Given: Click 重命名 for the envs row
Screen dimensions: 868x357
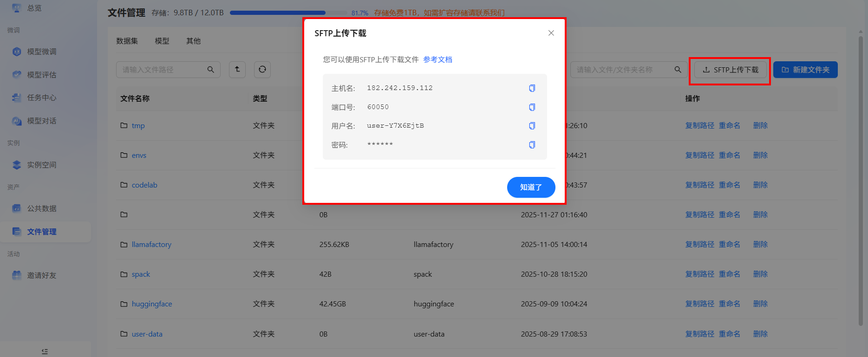Looking at the screenshot, I should (x=730, y=155).
